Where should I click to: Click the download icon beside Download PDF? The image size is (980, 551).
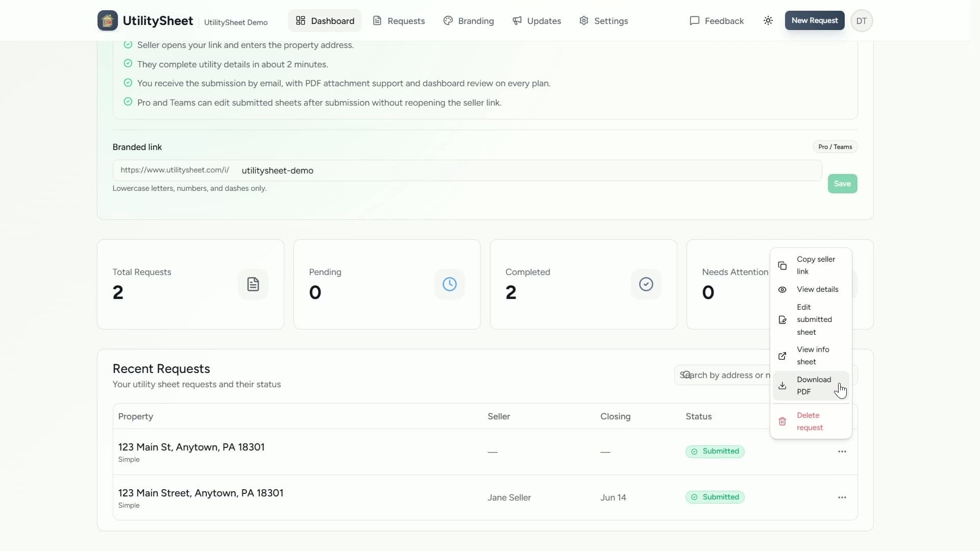[x=782, y=386]
